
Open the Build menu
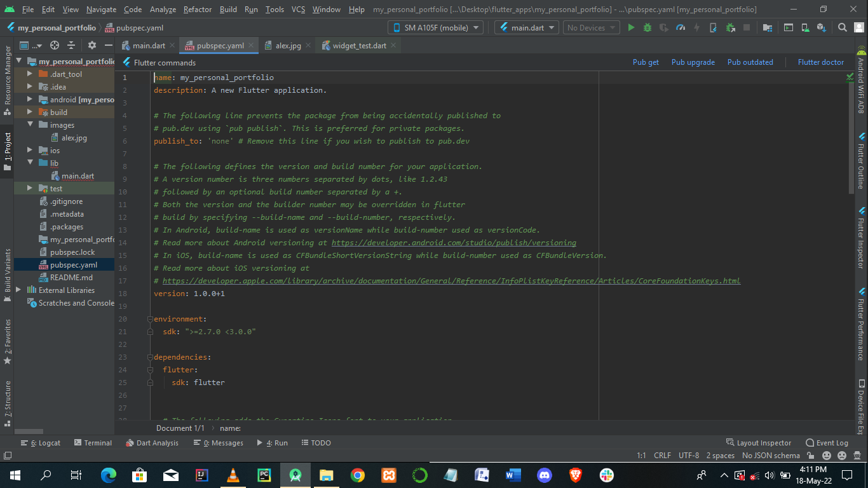(x=228, y=10)
